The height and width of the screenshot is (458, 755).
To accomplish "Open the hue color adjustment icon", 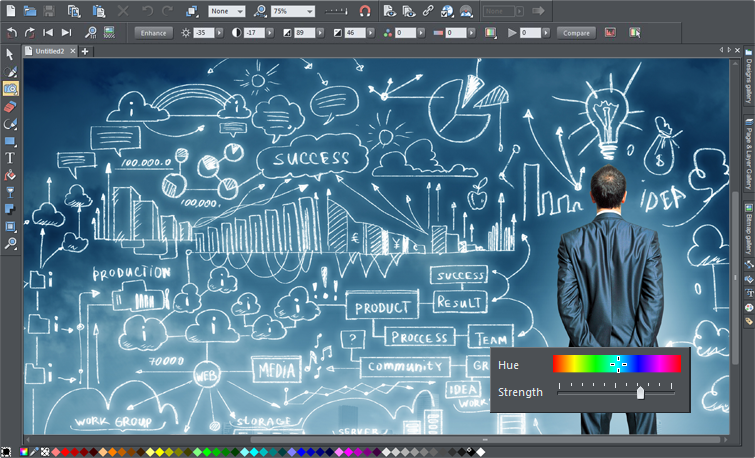I will coord(490,33).
